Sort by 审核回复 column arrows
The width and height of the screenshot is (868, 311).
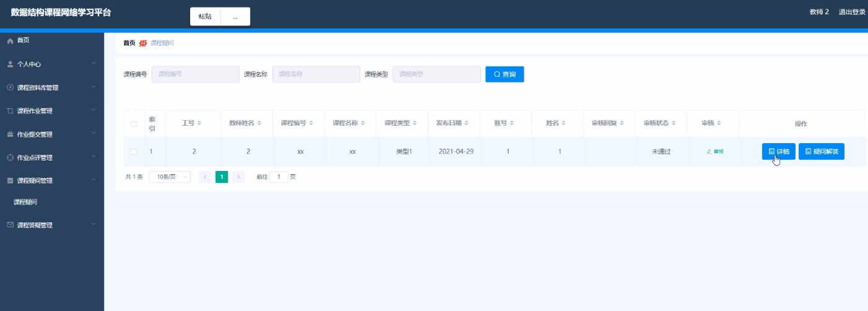(x=623, y=123)
